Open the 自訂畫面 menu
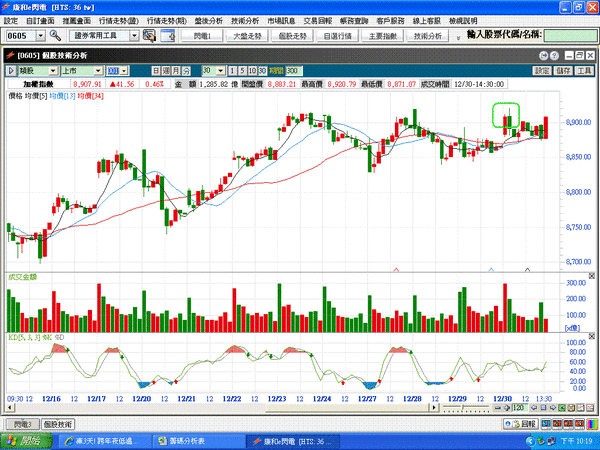 40,21
